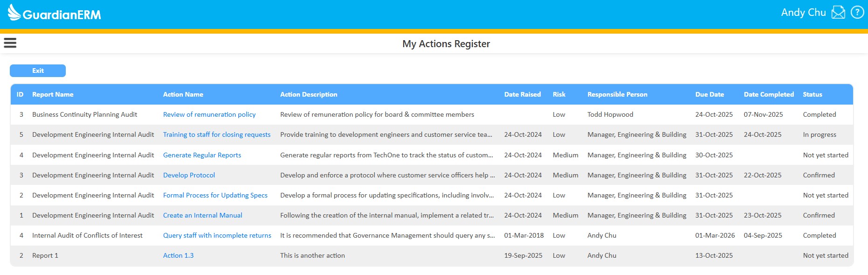Open the mail messages icon
This screenshot has height=275, width=868.
tap(838, 13)
